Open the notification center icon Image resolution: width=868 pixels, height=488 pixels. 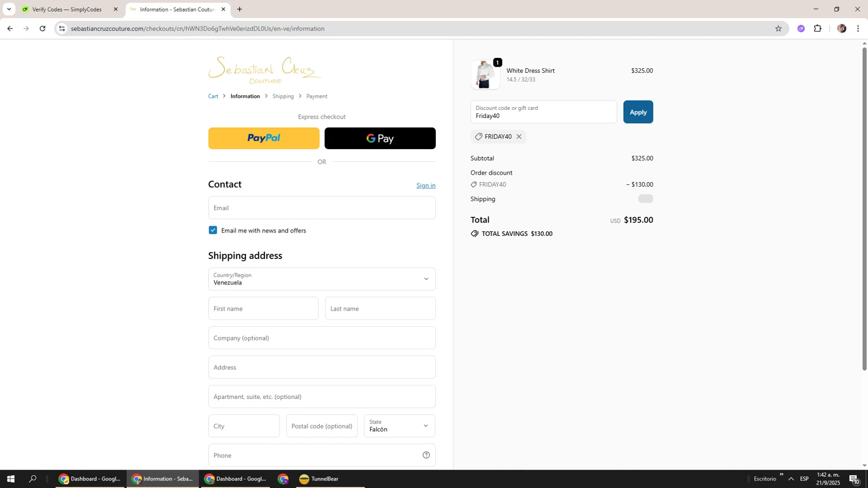854,479
